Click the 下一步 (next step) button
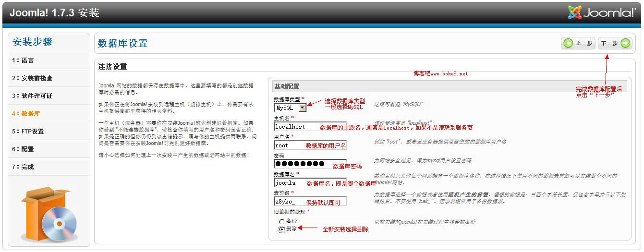Image resolution: width=644 pixels, height=252 pixels. pyautogui.click(x=615, y=43)
